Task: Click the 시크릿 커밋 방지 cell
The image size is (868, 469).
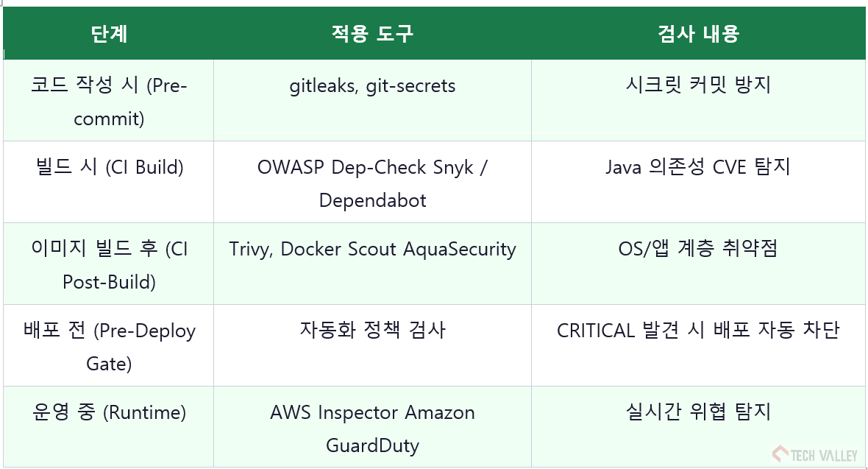Action: tap(699, 100)
